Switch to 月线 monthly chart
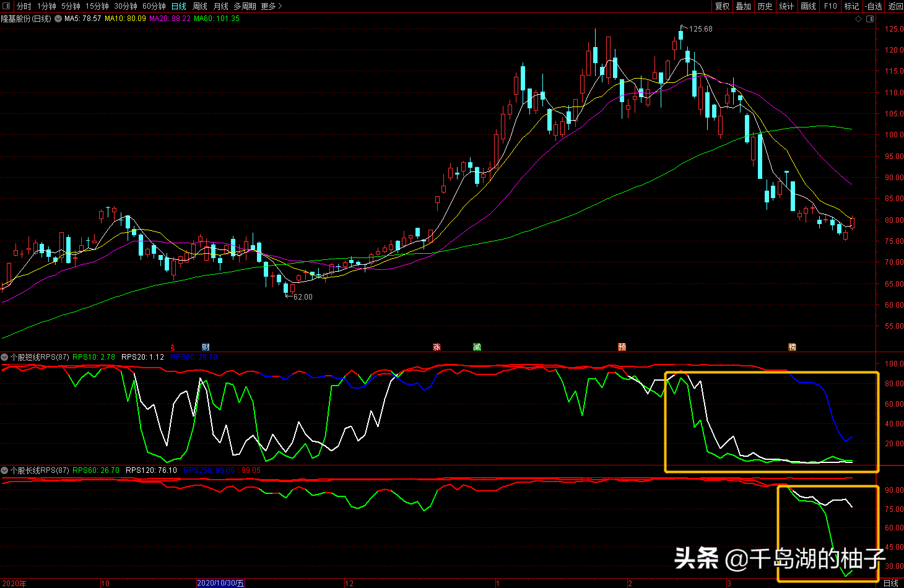This screenshot has width=904, height=588. (221, 6)
